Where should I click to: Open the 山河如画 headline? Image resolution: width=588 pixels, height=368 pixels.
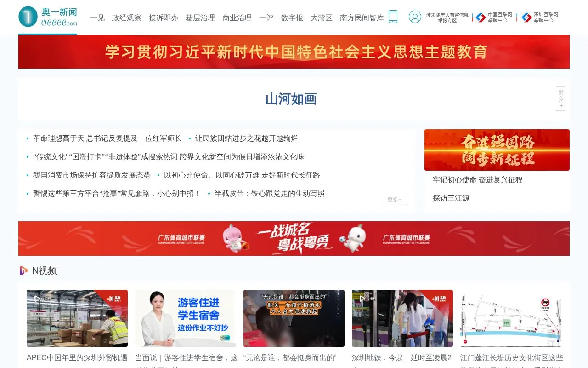pos(291,99)
